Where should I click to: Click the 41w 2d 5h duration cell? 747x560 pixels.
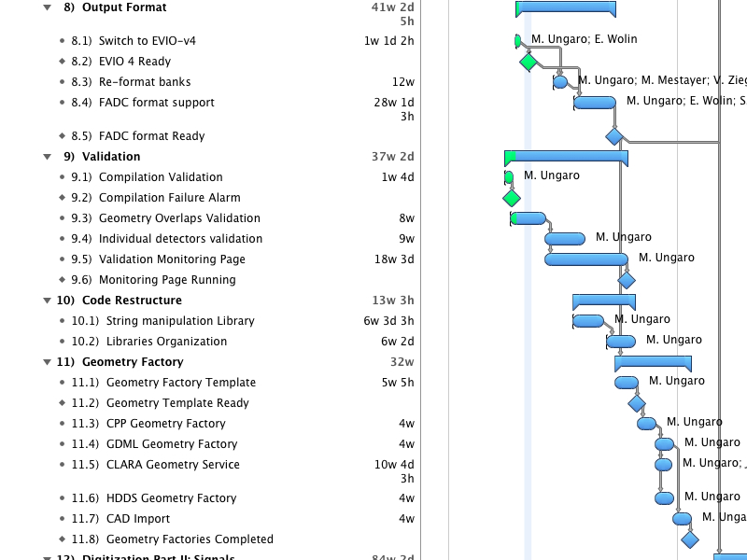pos(392,14)
